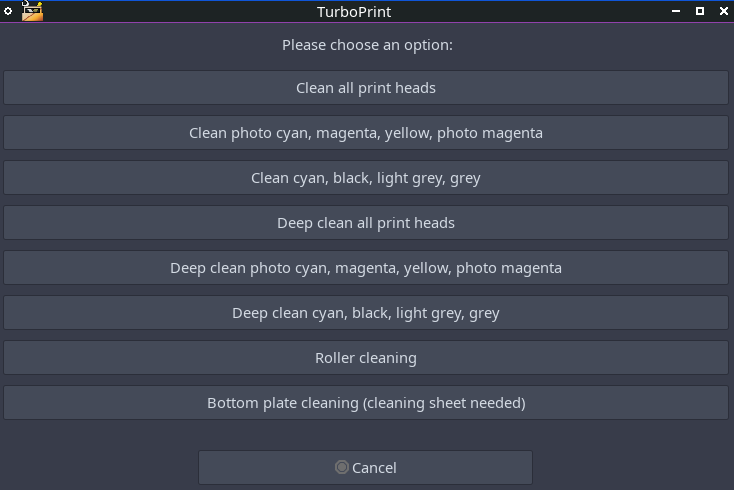Click the circular icon on the Cancel button

coord(342,467)
